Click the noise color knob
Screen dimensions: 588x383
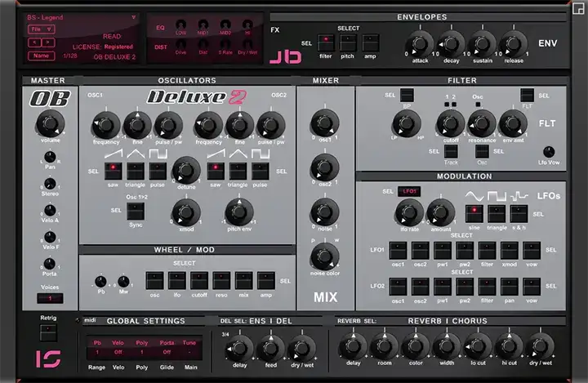(x=325, y=256)
